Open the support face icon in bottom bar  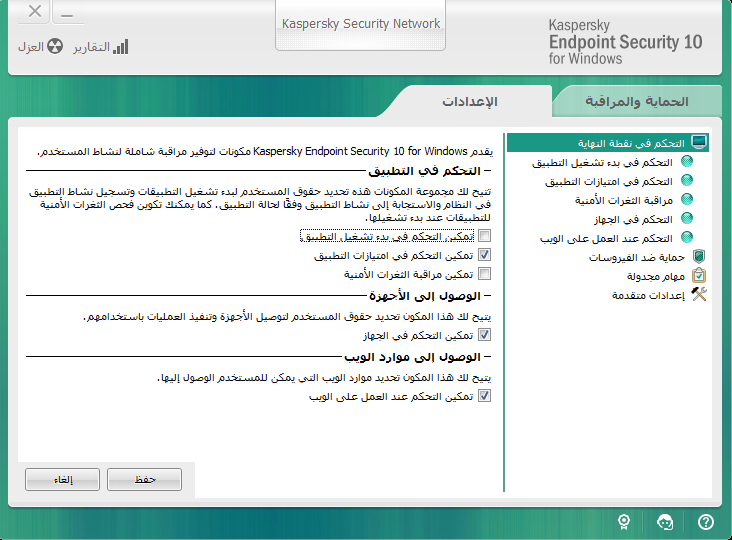[665, 522]
